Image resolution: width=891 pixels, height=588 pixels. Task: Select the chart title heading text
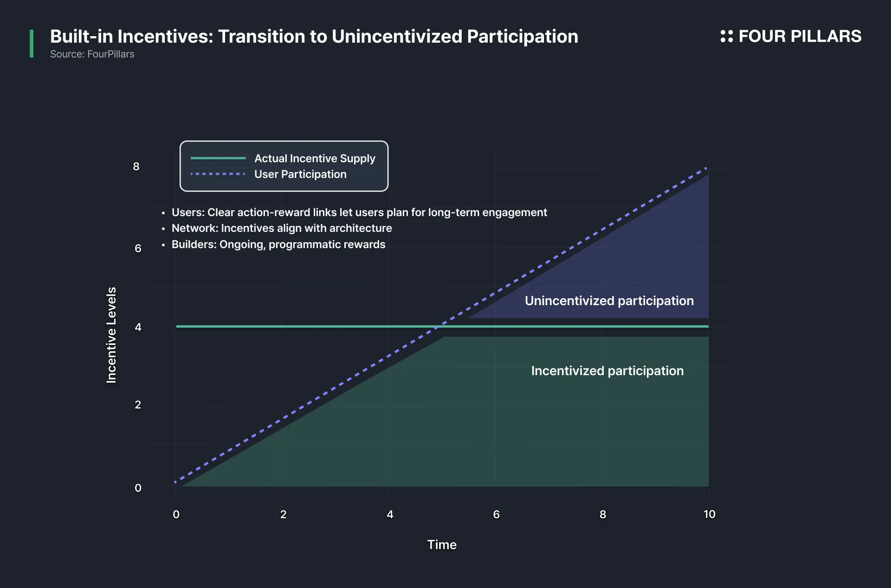point(314,36)
